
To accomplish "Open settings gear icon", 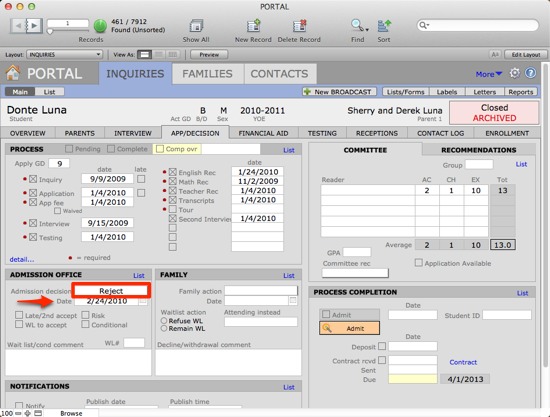I will point(515,73).
